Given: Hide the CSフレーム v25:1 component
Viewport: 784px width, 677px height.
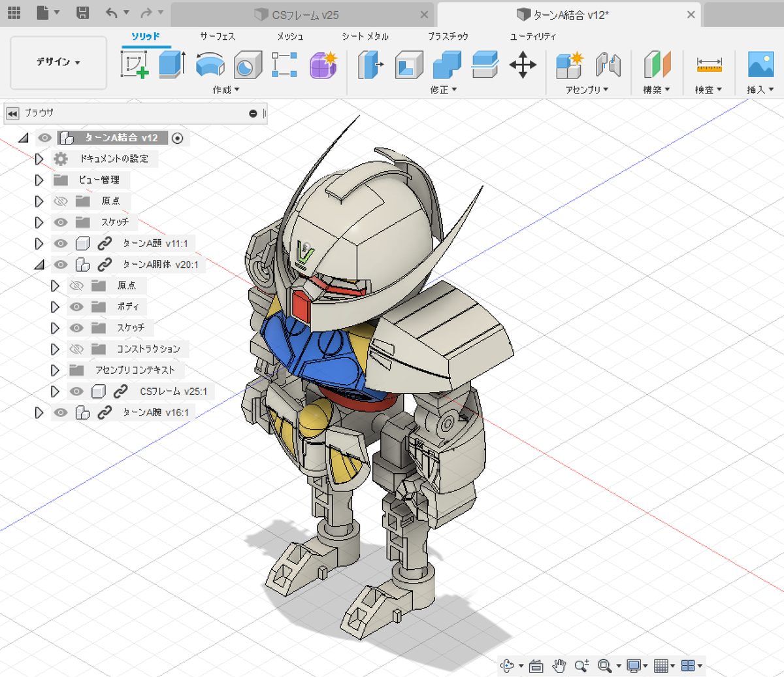Looking at the screenshot, I should point(76,391).
